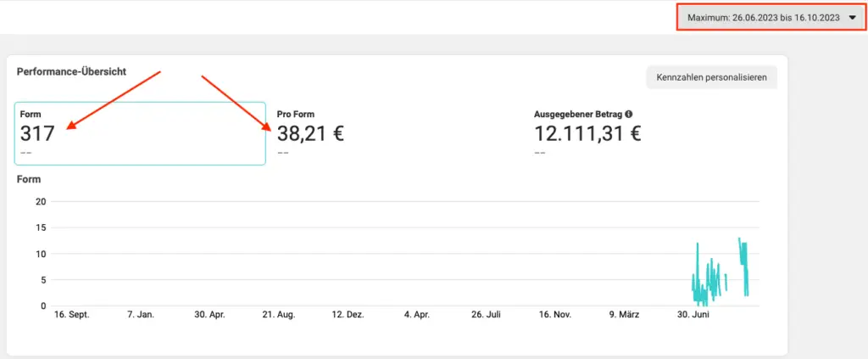This screenshot has width=868, height=359.
Task: Click the 30. Juni axis label
Action: coord(693,315)
